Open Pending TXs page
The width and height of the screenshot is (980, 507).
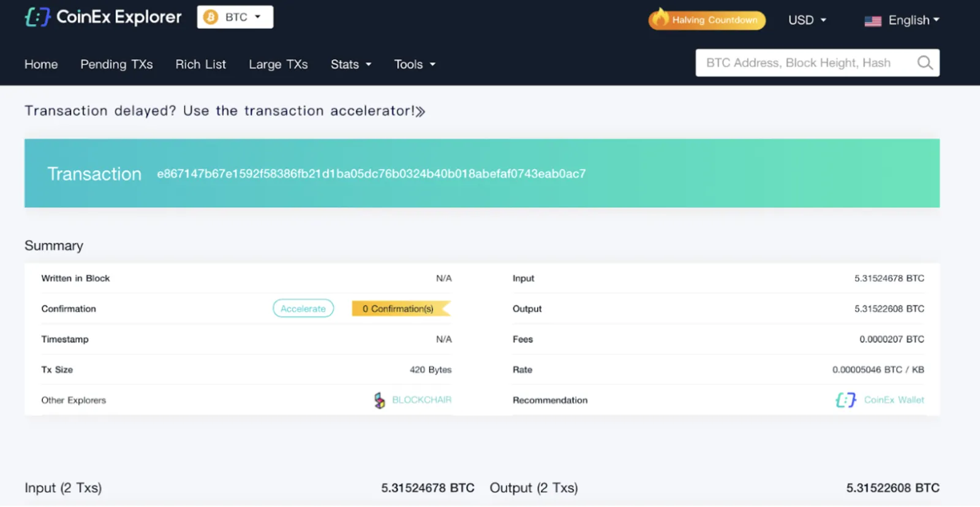pos(116,64)
